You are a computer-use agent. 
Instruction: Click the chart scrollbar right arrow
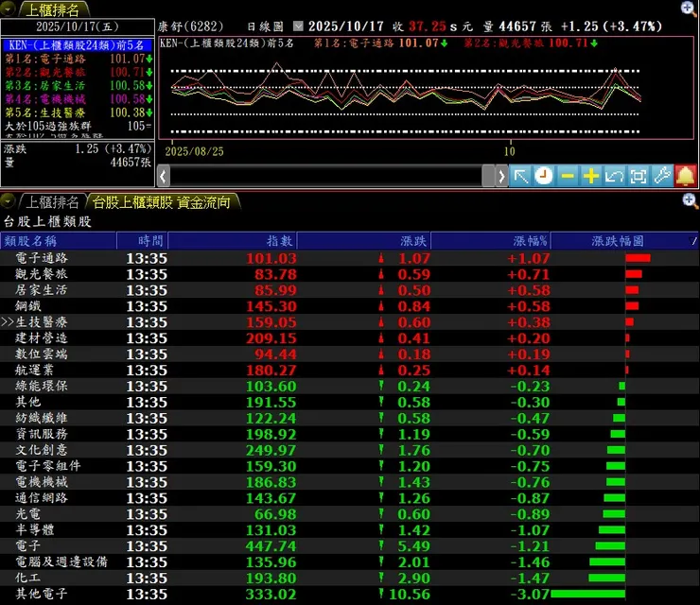click(x=501, y=176)
